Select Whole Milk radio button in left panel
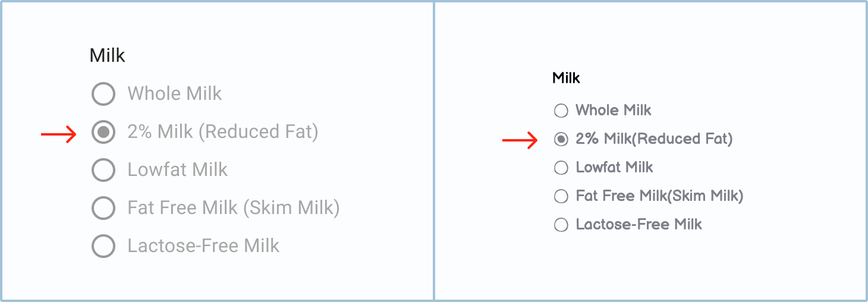 point(103,94)
